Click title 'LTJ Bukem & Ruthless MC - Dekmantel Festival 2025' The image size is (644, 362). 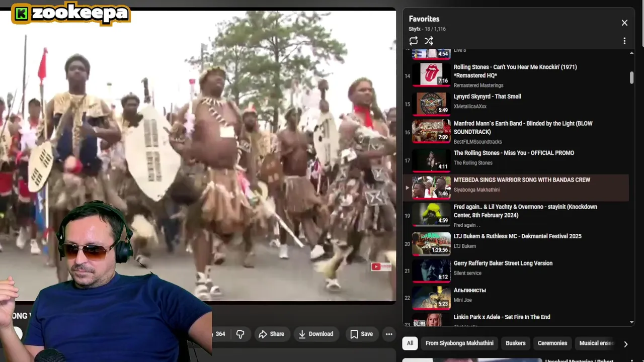(517, 236)
